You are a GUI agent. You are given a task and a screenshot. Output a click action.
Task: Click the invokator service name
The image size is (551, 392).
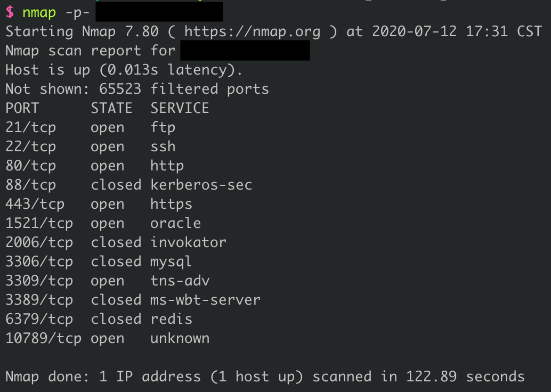188,242
